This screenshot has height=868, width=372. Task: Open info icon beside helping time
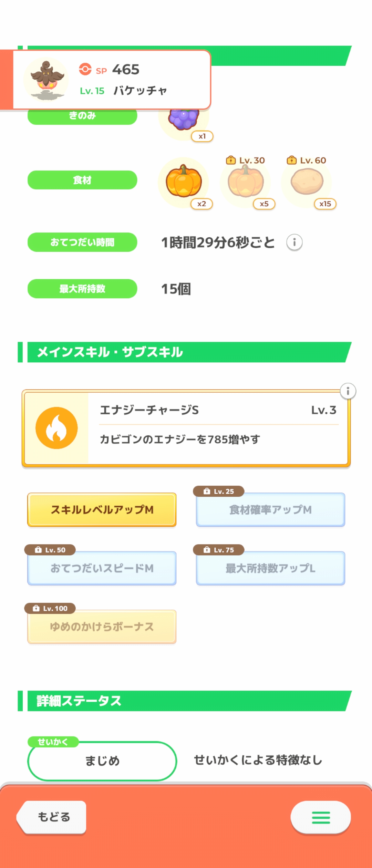click(x=294, y=242)
